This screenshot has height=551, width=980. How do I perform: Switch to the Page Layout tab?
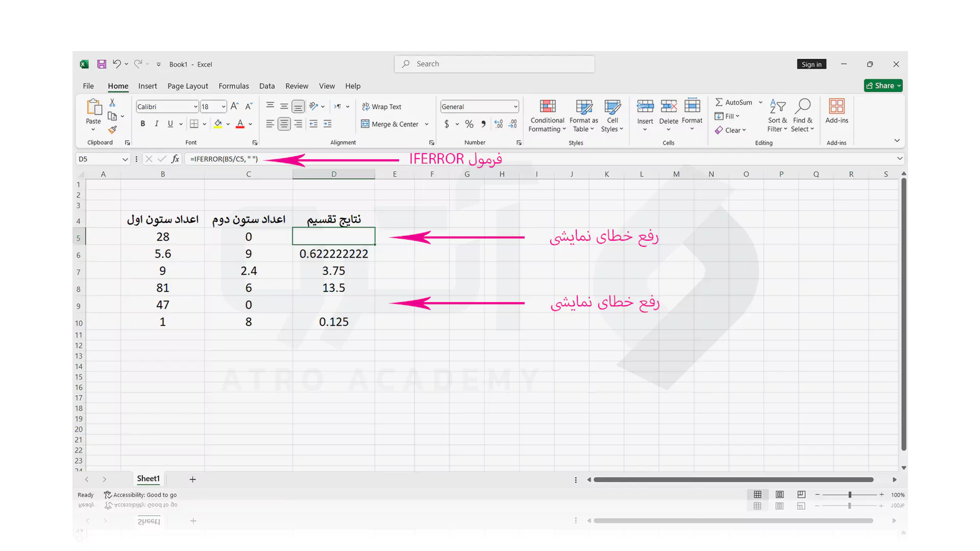tap(187, 86)
